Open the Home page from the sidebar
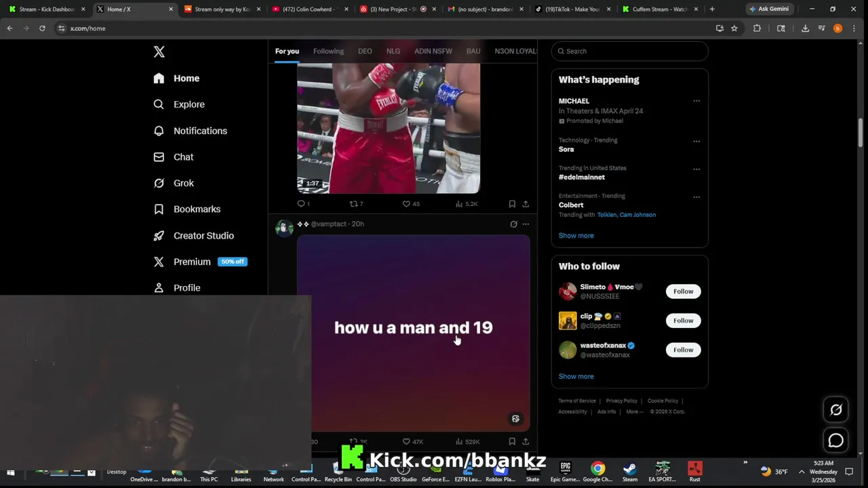 [x=176, y=78]
